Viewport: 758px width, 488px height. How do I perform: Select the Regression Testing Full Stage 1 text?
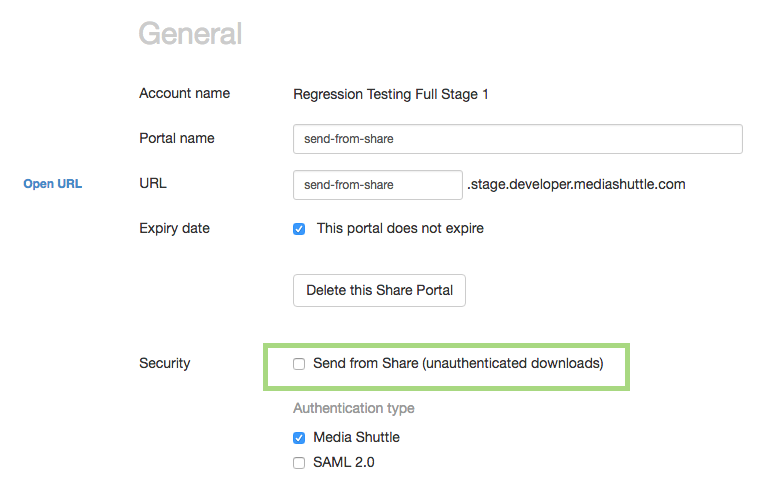tap(390, 94)
